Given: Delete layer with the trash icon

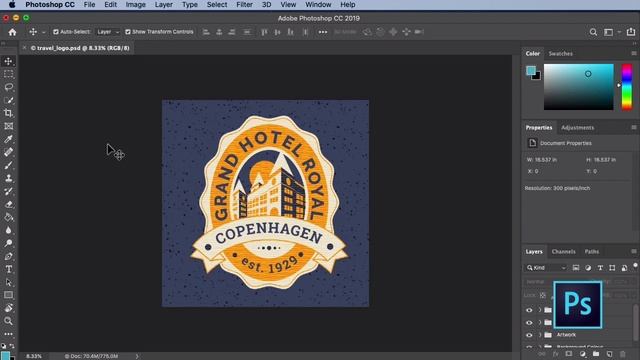Looking at the screenshot, I should [622, 354].
